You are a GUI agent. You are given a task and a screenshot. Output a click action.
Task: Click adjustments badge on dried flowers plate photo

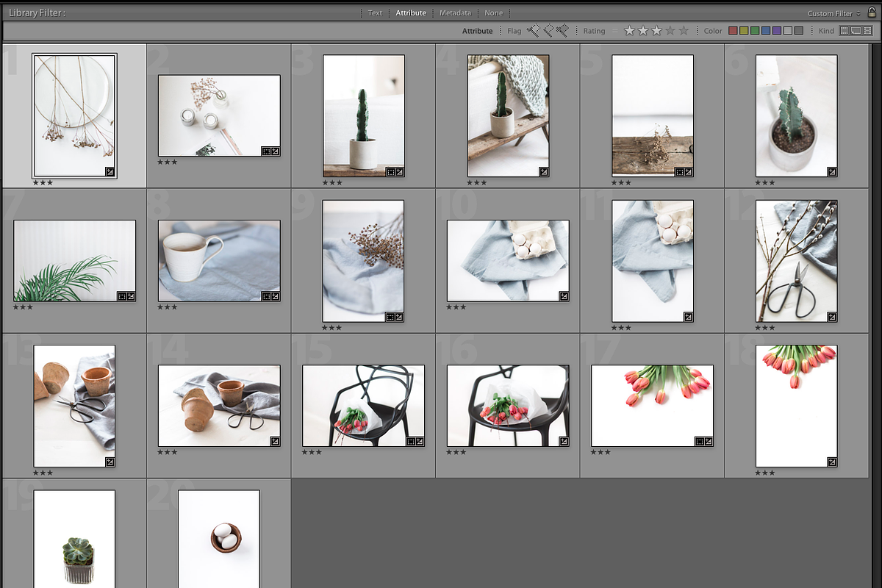coord(110,172)
